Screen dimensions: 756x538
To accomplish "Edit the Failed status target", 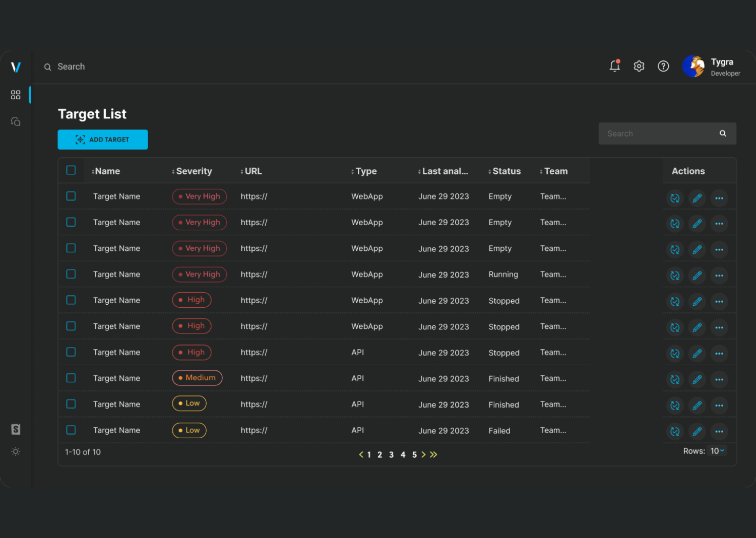I will 697,431.
